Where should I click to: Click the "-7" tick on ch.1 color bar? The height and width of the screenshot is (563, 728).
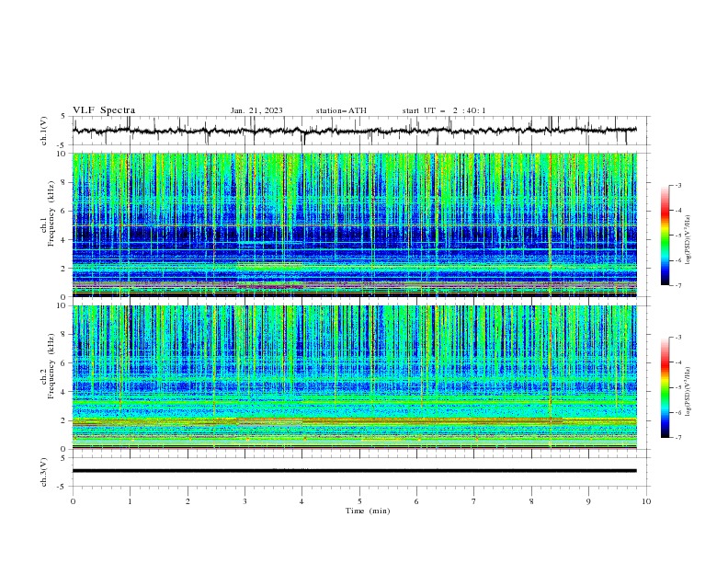tap(678, 286)
